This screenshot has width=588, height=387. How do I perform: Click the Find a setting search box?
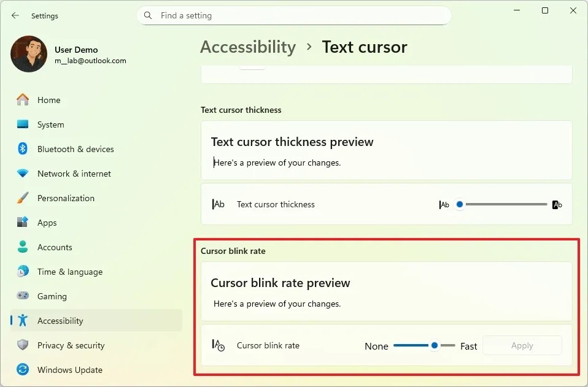[293, 15]
